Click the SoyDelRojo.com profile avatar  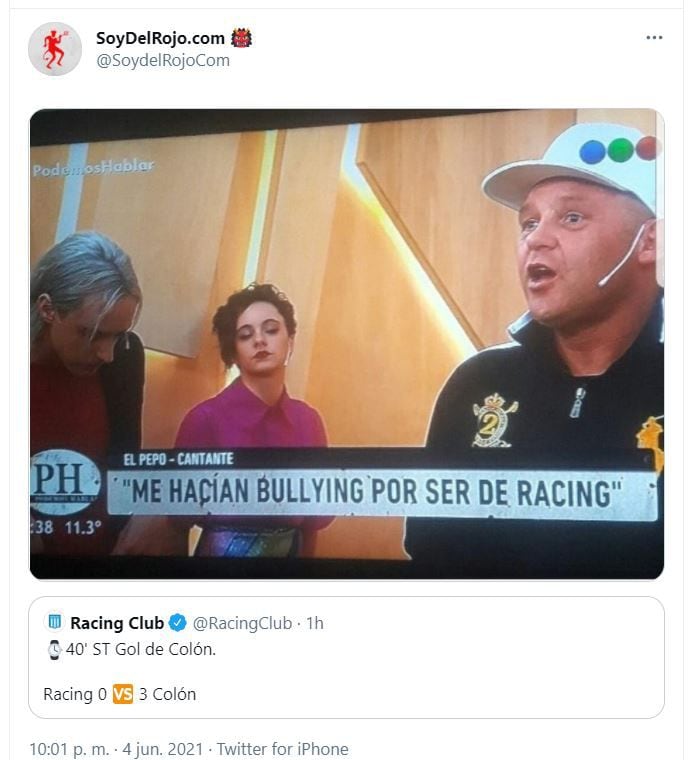(x=55, y=49)
